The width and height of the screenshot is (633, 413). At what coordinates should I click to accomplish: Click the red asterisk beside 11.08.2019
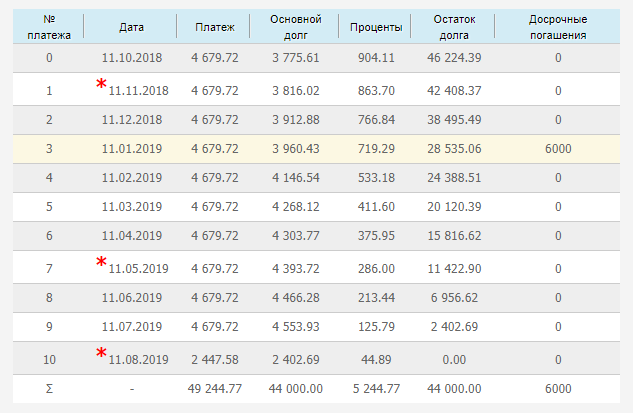pyautogui.click(x=101, y=352)
